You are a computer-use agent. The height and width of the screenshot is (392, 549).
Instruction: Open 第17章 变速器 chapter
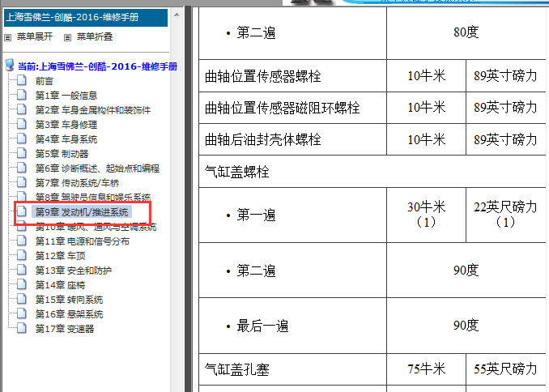pos(65,330)
